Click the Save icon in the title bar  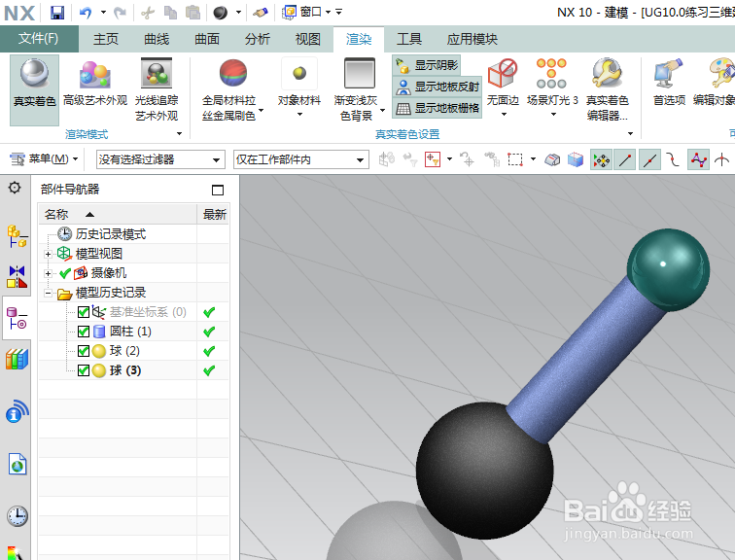[57, 13]
